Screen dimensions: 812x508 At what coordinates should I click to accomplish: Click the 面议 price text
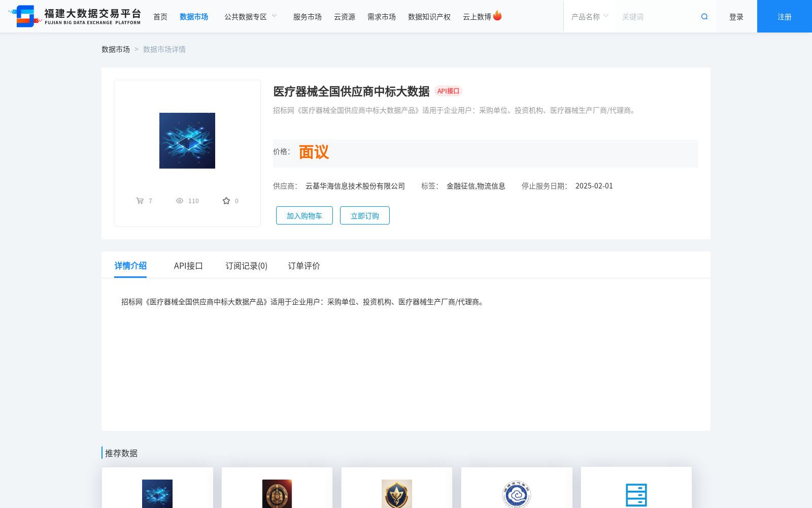(314, 152)
